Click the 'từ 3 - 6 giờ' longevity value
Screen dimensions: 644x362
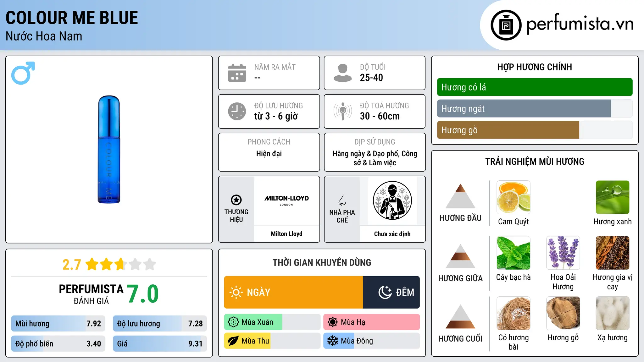pos(276,116)
